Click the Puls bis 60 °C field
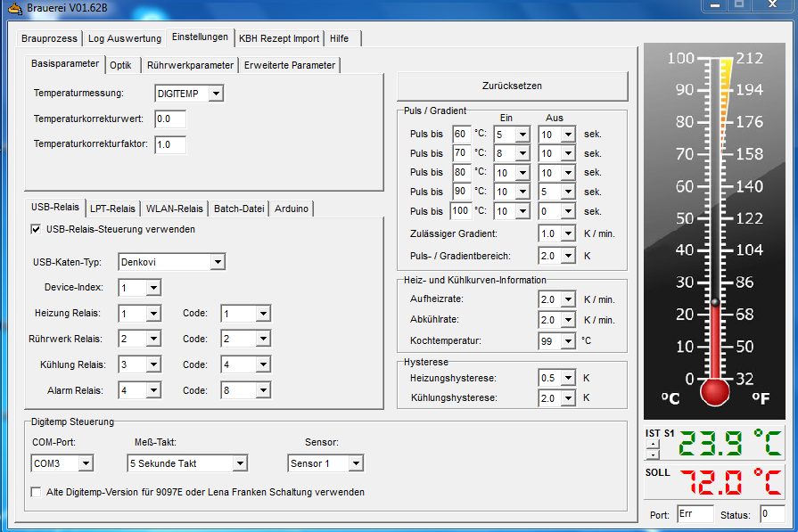The width and height of the screenshot is (798, 532). [x=460, y=135]
